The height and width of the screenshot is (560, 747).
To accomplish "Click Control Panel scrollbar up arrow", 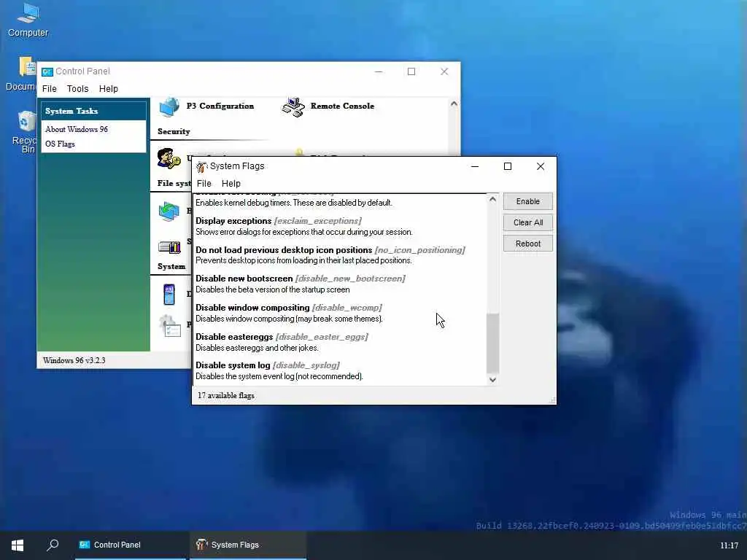I will coord(454,104).
